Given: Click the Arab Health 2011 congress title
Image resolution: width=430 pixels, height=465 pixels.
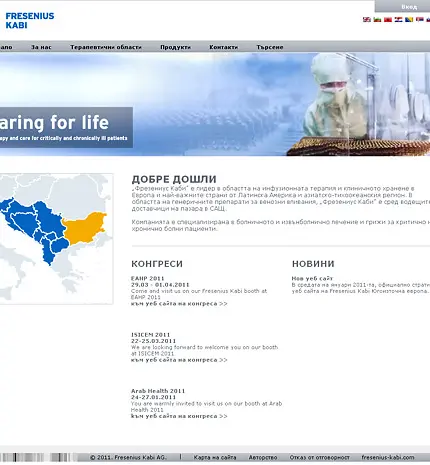Looking at the screenshot, I should 158,391.
